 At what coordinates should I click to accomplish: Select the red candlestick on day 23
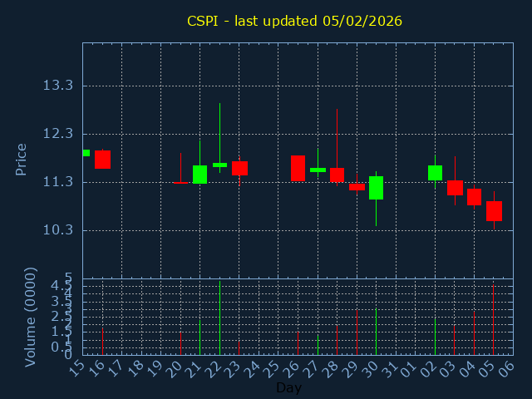(x=239, y=168)
